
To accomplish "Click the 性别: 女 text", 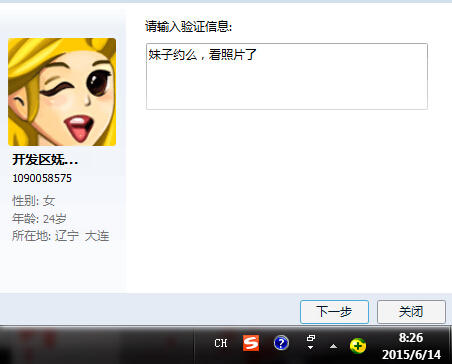I will tap(34, 201).
